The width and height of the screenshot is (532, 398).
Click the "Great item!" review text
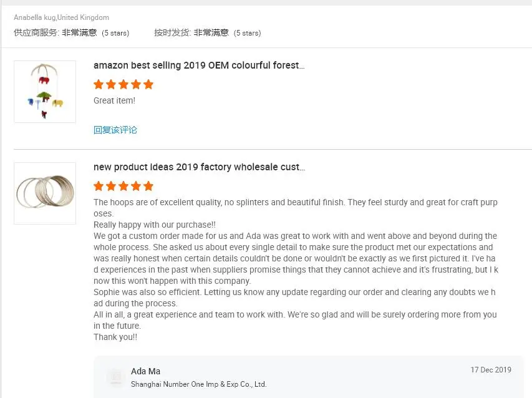point(114,100)
